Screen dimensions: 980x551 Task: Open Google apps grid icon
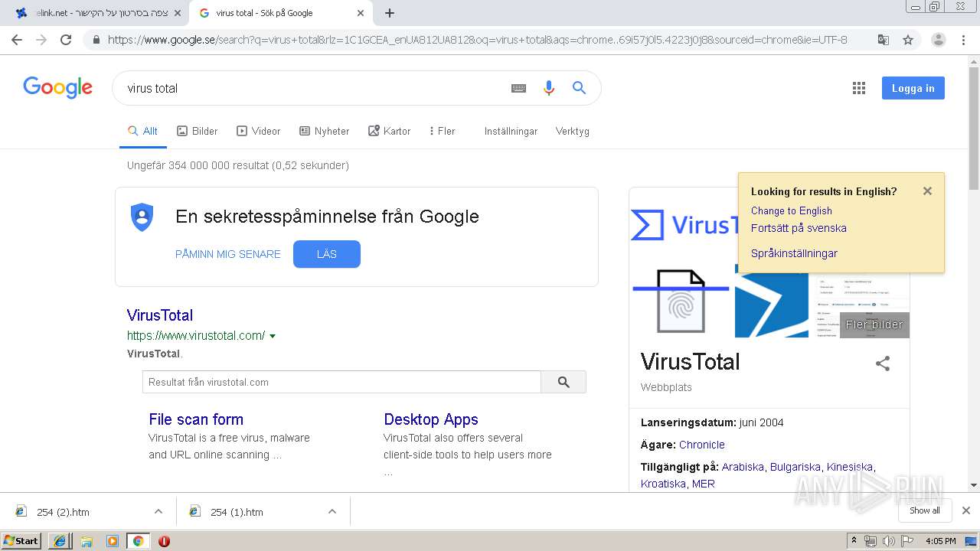pyautogui.click(x=859, y=88)
